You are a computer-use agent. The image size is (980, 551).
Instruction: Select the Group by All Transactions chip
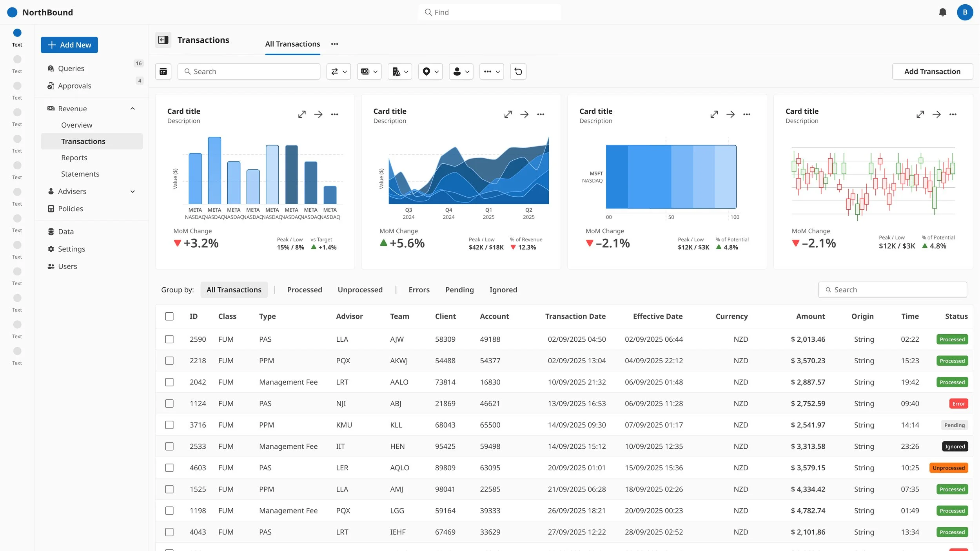click(x=234, y=290)
